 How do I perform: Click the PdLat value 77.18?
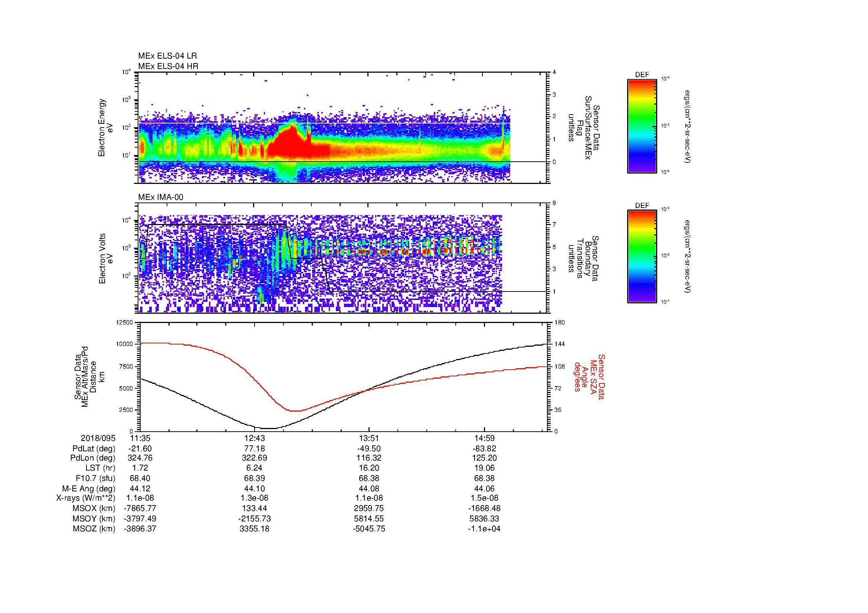point(255,449)
